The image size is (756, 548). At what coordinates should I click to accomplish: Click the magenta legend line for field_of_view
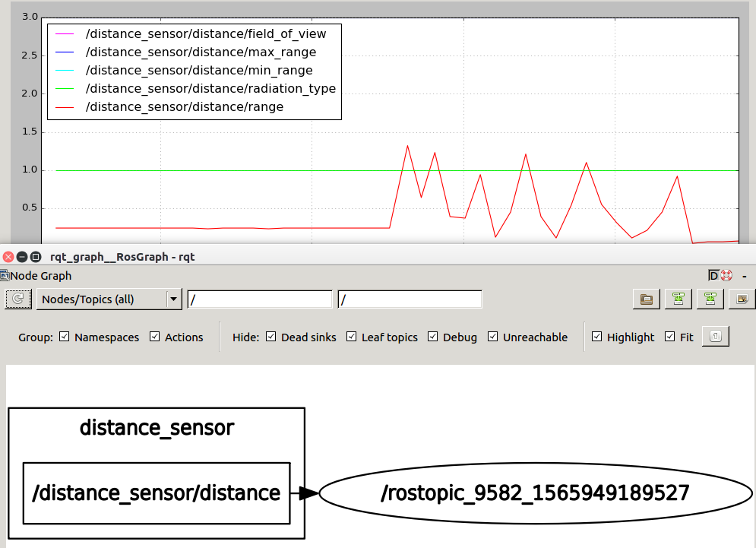pyautogui.click(x=65, y=33)
